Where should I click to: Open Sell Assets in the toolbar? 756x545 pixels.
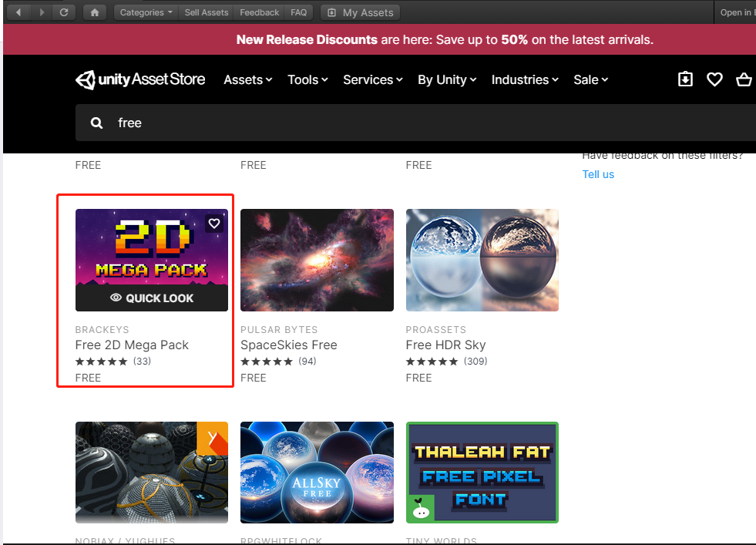(x=207, y=12)
